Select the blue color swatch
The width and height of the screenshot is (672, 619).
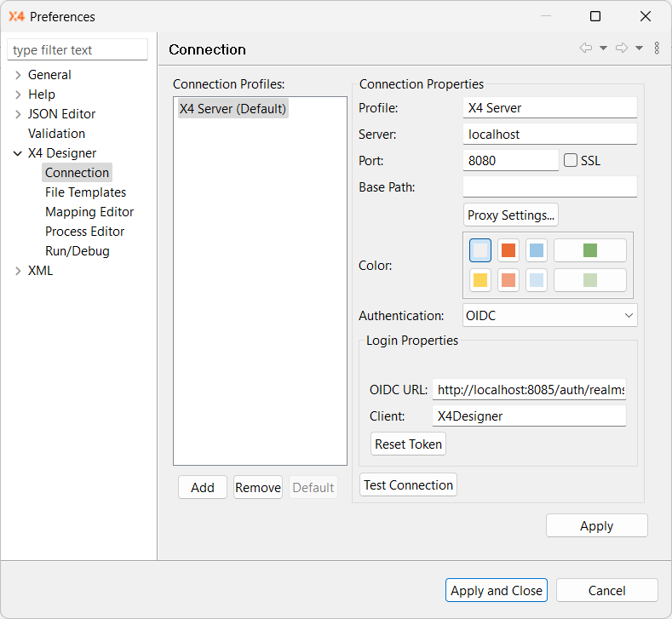point(537,250)
